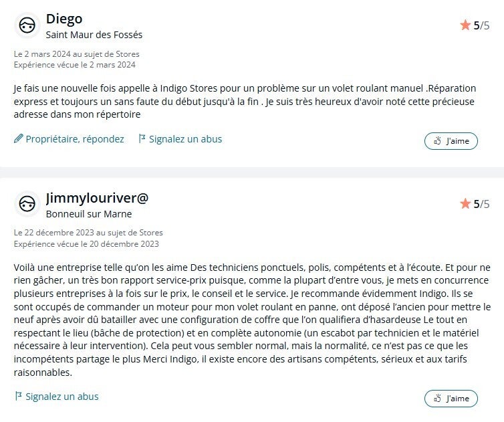The image size is (504, 422).
Task: Click Diego's reviewer avatar icon
Action: click(27, 25)
